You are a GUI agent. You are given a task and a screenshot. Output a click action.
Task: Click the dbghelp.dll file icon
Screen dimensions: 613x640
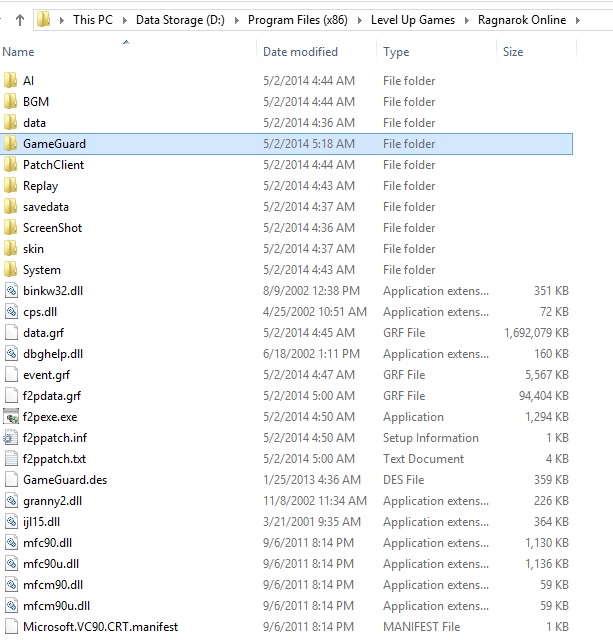(x=11, y=353)
